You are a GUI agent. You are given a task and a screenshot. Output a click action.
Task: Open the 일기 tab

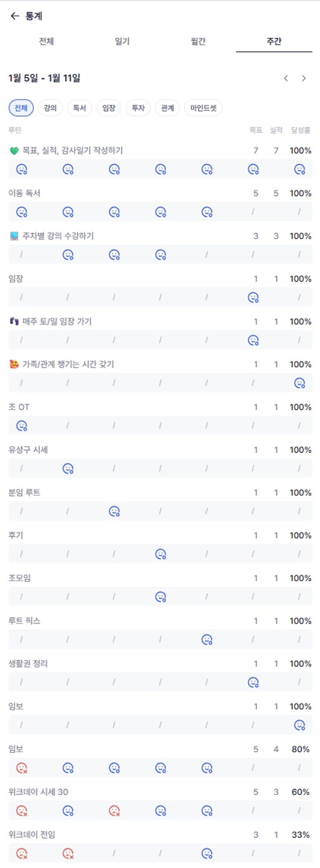[122, 41]
